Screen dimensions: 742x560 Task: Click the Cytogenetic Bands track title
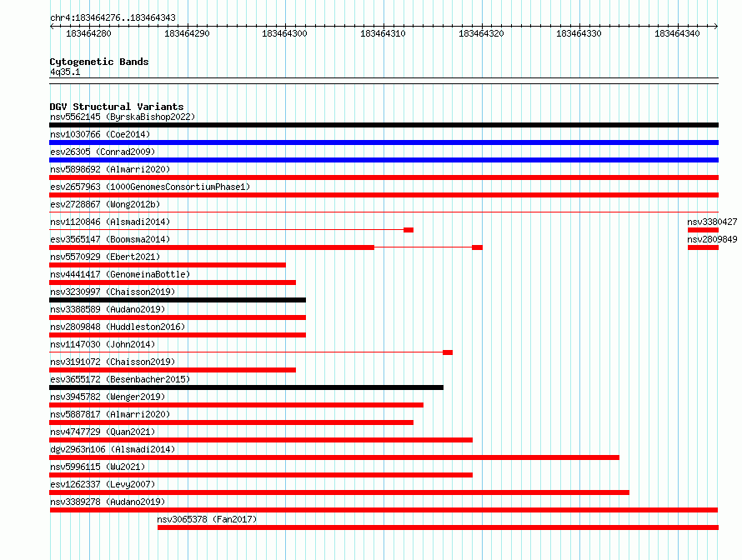click(x=99, y=62)
